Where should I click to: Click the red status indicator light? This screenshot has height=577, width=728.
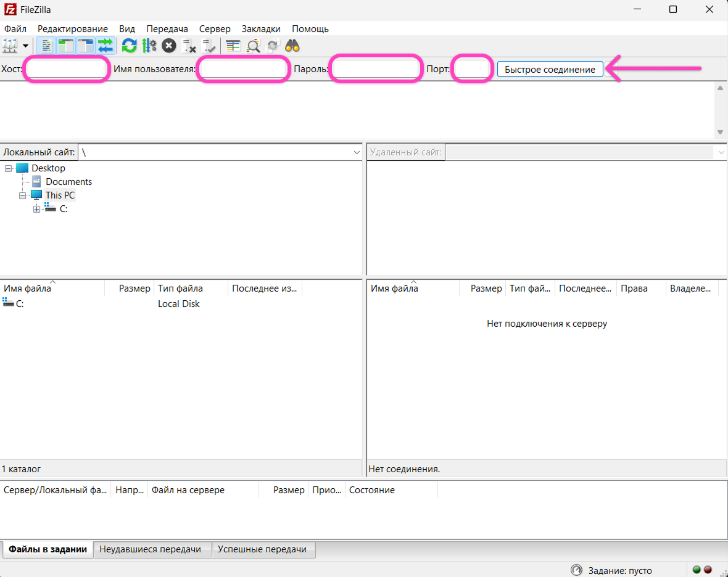pos(708,570)
